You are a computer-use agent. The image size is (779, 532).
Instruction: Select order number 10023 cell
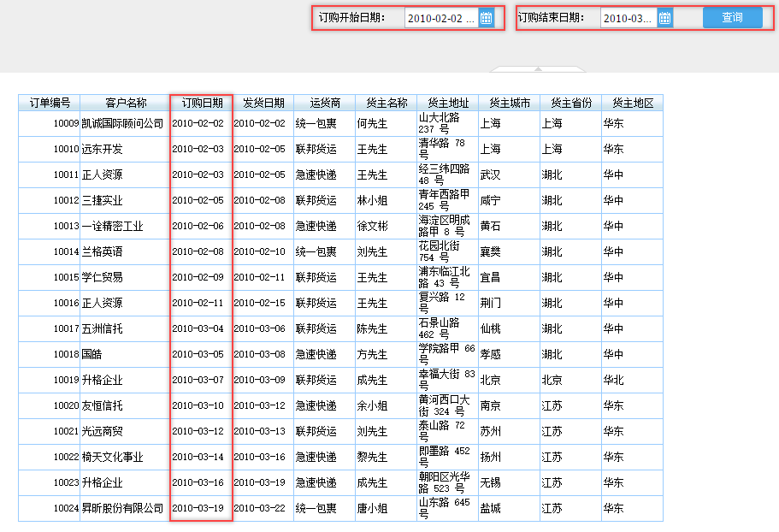tap(50, 483)
